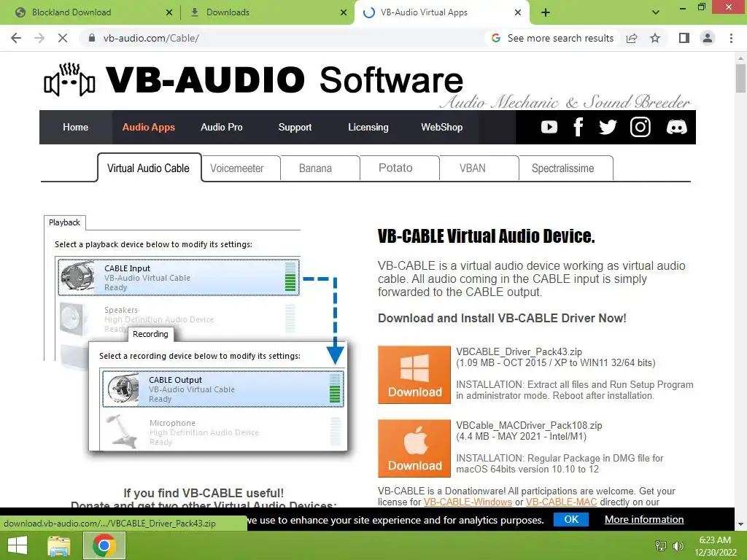The height and width of the screenshot is (560, 747).
Task: Click the VBCable_MACDriver_Pack108.zip filename text
Action: [529, 425]
